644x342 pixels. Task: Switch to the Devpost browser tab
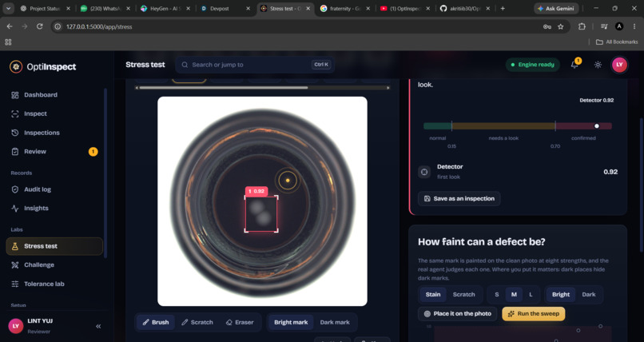(x=225, y=8)
